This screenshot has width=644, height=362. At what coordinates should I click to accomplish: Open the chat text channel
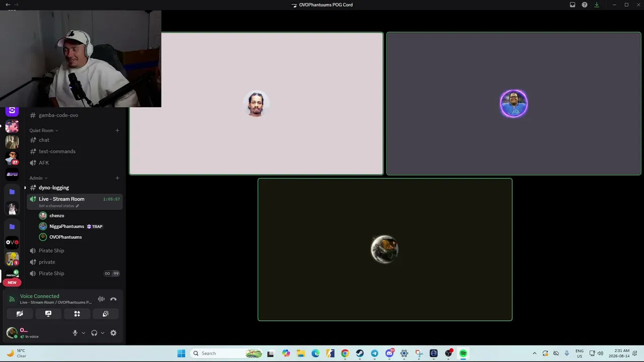(x=74, y=140)
